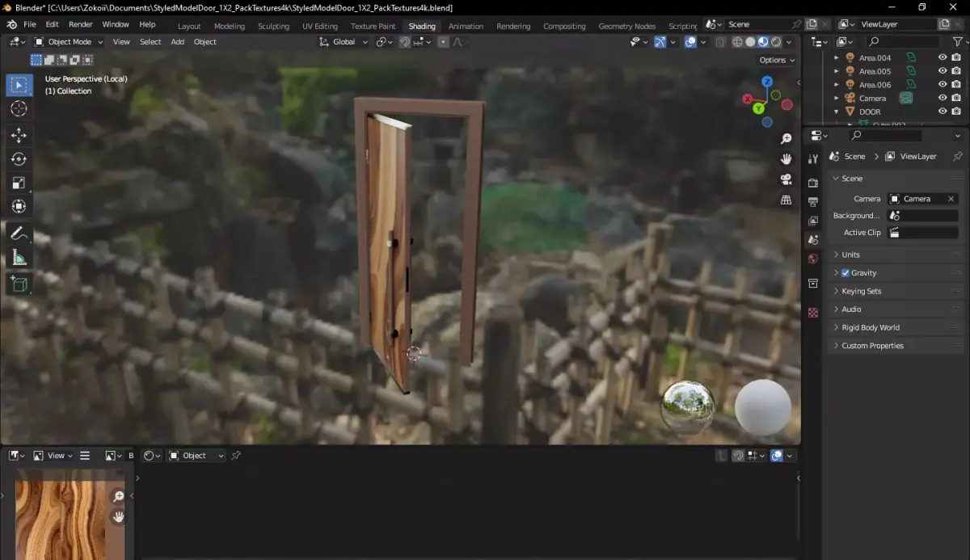
Task: Switch to material preview shading
Action: coord(764,42)
